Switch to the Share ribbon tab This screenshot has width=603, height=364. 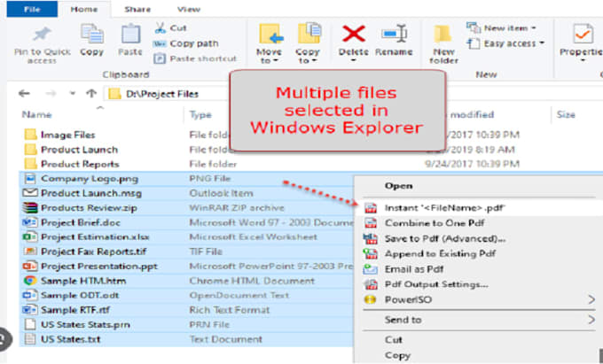[137, 9]
